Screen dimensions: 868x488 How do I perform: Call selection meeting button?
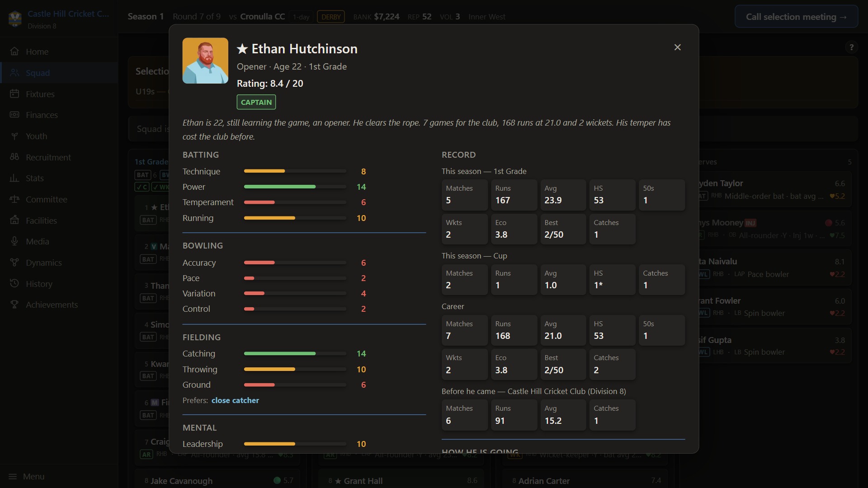click(796, 17)
